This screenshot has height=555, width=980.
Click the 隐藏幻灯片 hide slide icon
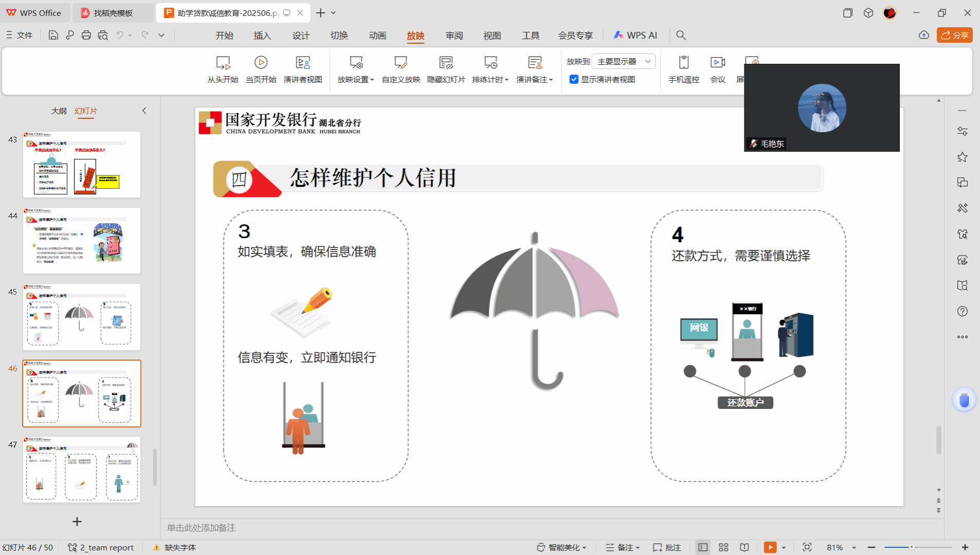click(x=446, y=63)
